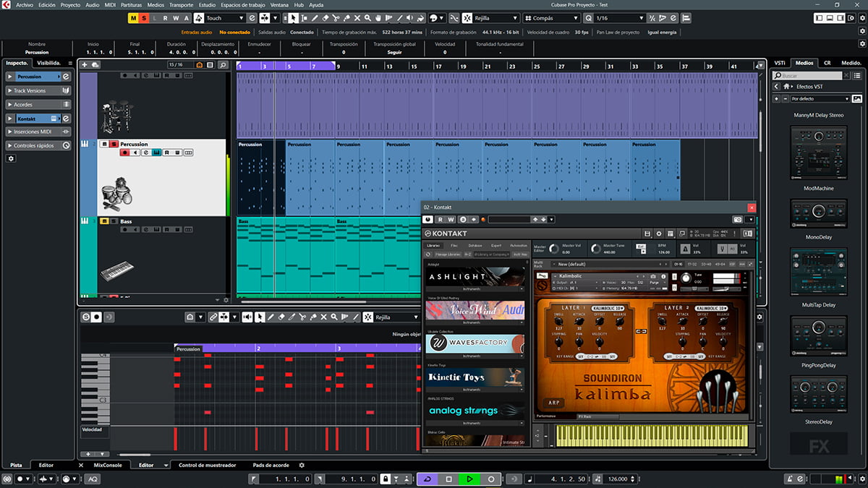The image size is (868, 488).
Task: Toggle Mute on the Bass track
Action: [x=104, y=221]
